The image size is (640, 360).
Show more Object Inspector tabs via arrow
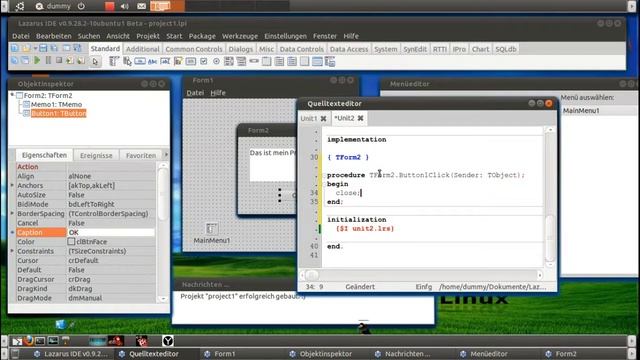point(166,155)
